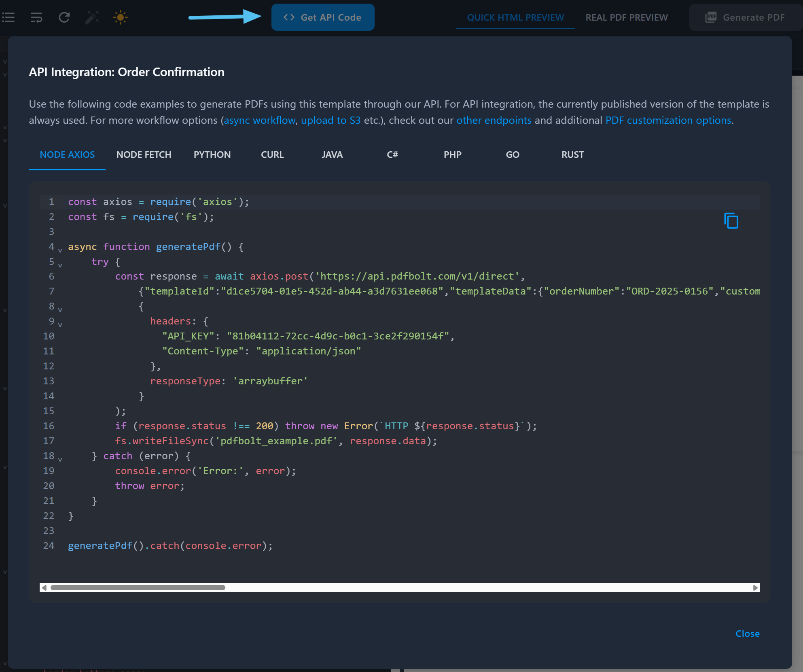The height and width of the screenshot is (672, 803).
Task: Click the PDF icon on Generate PDF button
Action: click(x=711, y=17)
